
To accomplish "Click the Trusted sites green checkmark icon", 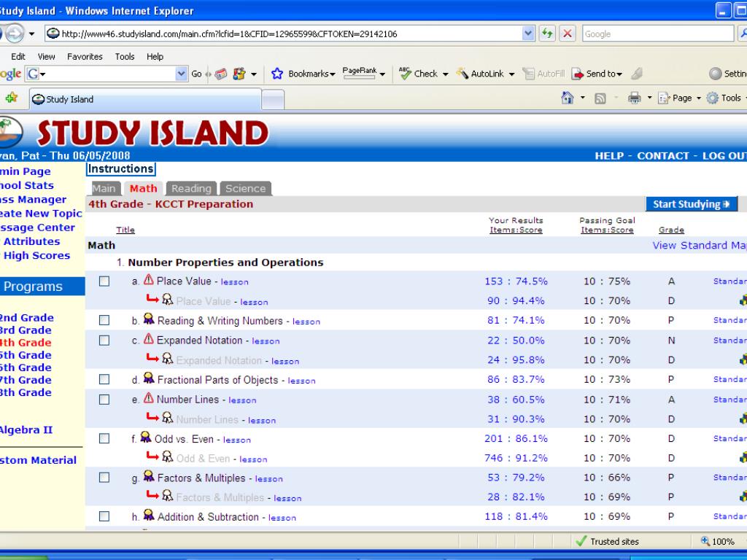I will pos(581,541).
